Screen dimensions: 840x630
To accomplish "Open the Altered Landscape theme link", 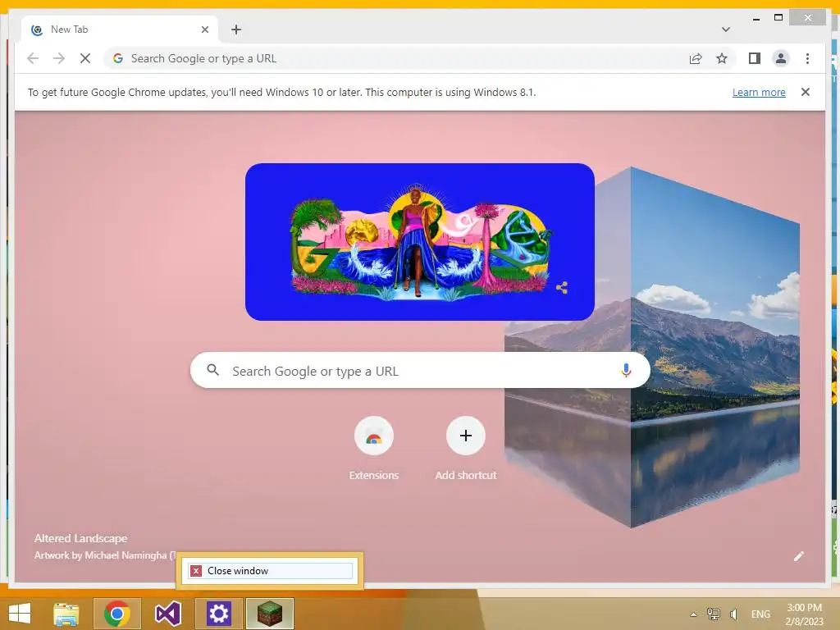I will (x=81, y=538).
